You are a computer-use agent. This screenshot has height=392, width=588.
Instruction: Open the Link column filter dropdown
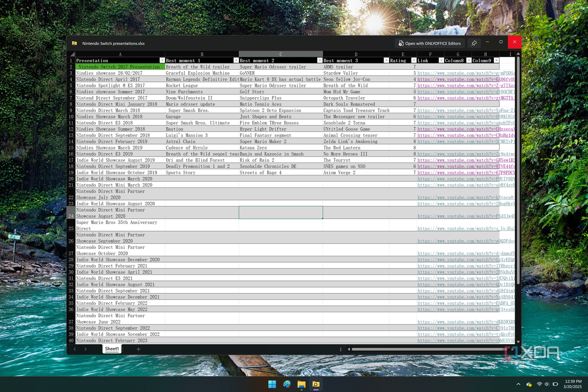tap(441, 60)
